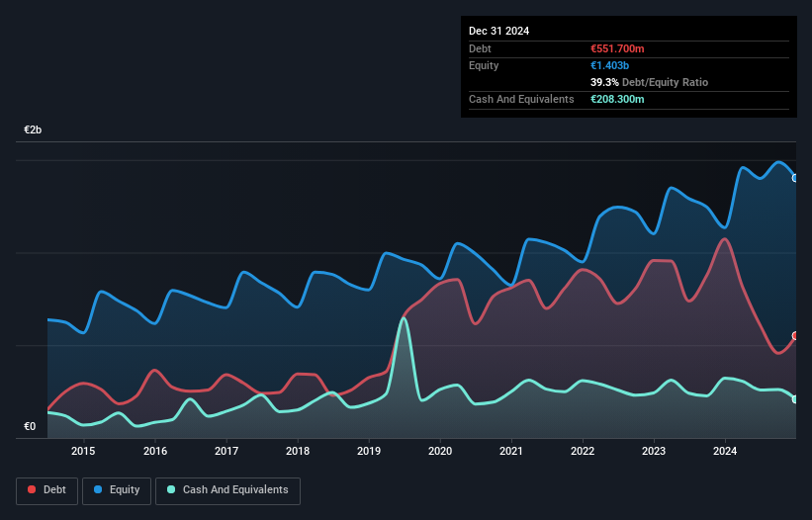
Task: Click the €208.300m cash value
Action: tap(617, 99)
